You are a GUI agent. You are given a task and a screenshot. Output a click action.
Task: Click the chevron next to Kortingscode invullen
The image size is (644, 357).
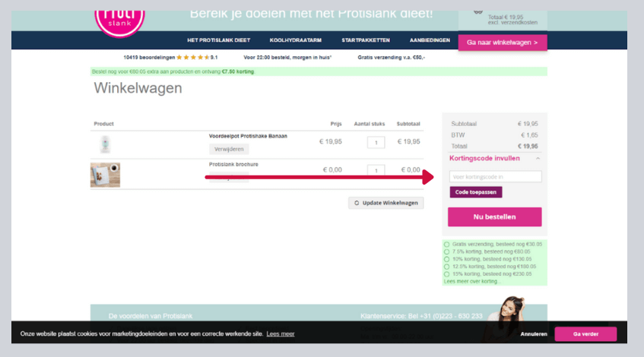point(538,158)
